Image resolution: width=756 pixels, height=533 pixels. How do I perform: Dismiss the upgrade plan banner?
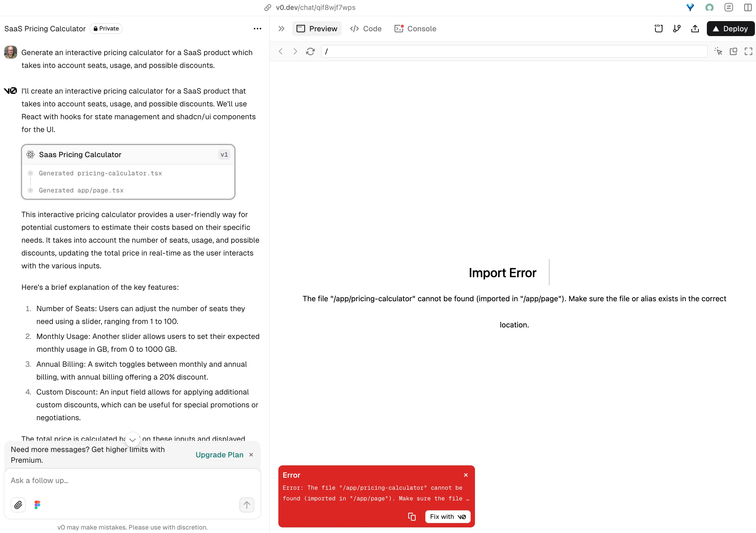(x=251, y=455)
